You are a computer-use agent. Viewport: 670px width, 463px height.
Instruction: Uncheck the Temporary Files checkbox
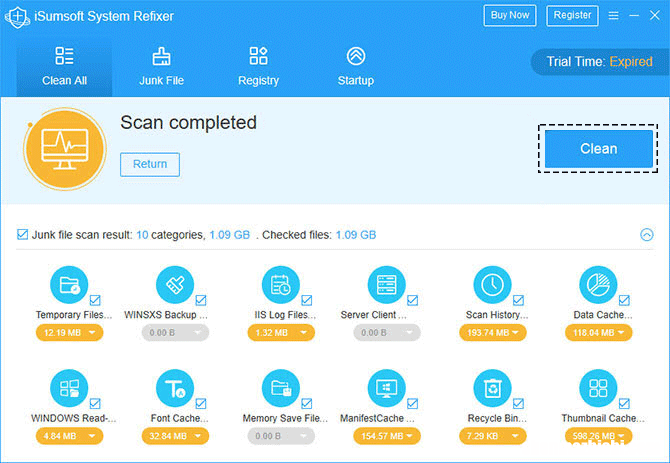[95, 300]
